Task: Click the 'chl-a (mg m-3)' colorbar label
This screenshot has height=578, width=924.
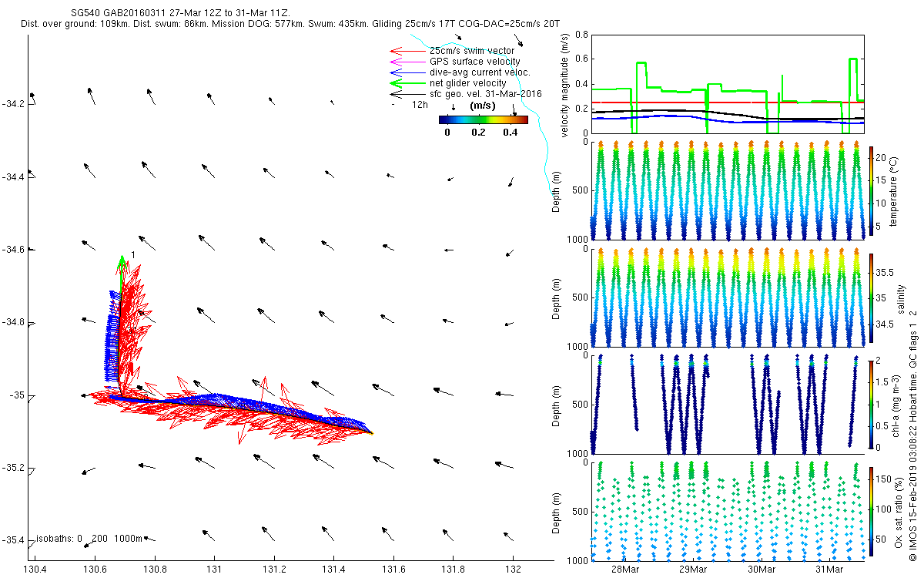Action: tap(894, 405)
